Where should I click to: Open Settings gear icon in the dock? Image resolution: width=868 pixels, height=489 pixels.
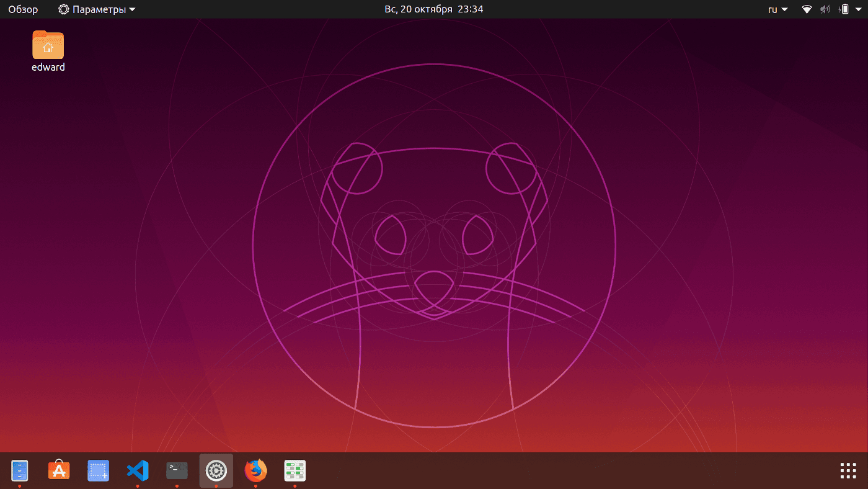pos(216,471)
